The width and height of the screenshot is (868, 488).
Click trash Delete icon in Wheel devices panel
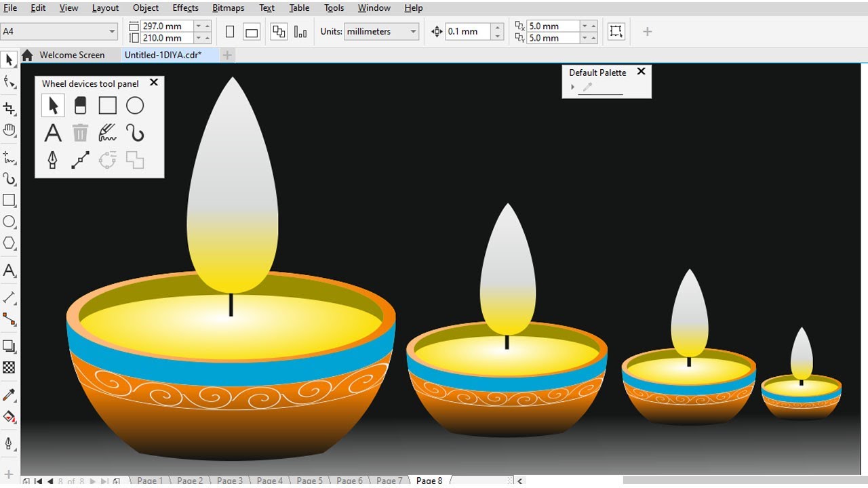tap(80, 133)
